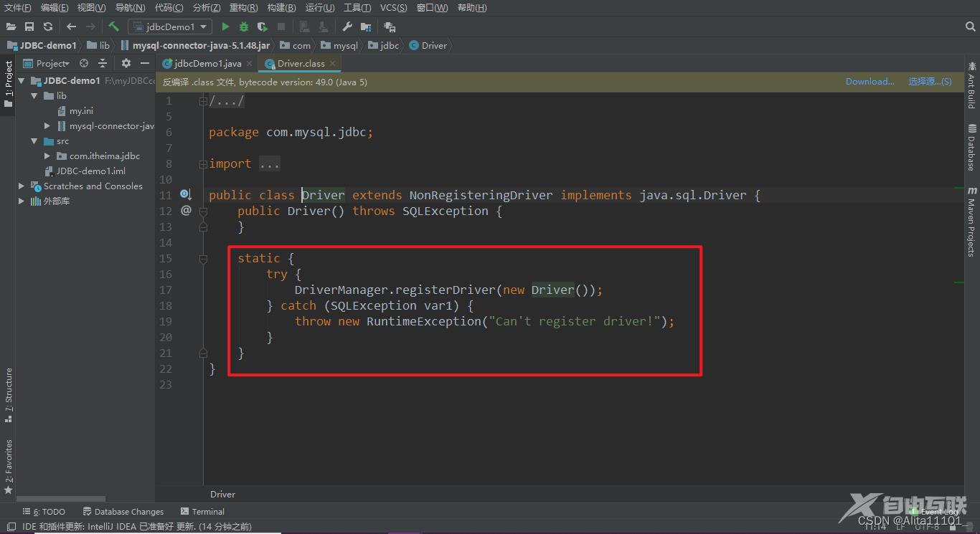Image resolution: width=980 pixels, height=534 pixels.
Task: Click the 选择源...(S) link
Action: [930, 82]
